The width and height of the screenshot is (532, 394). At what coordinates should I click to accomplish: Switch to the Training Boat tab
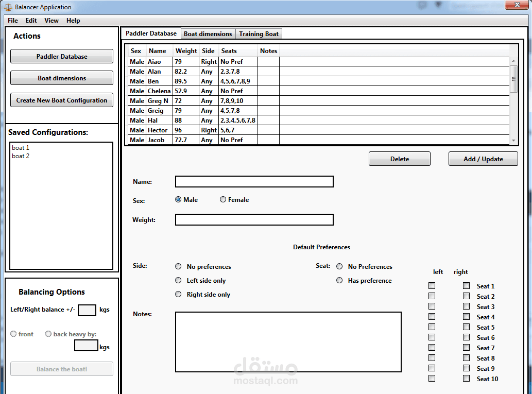click(x=259, y=34)
